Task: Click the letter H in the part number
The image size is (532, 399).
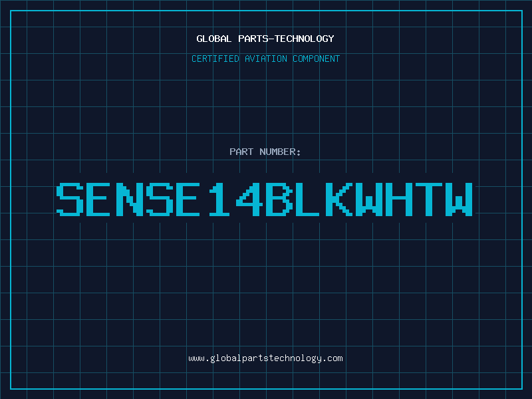Action: [399, 199]
